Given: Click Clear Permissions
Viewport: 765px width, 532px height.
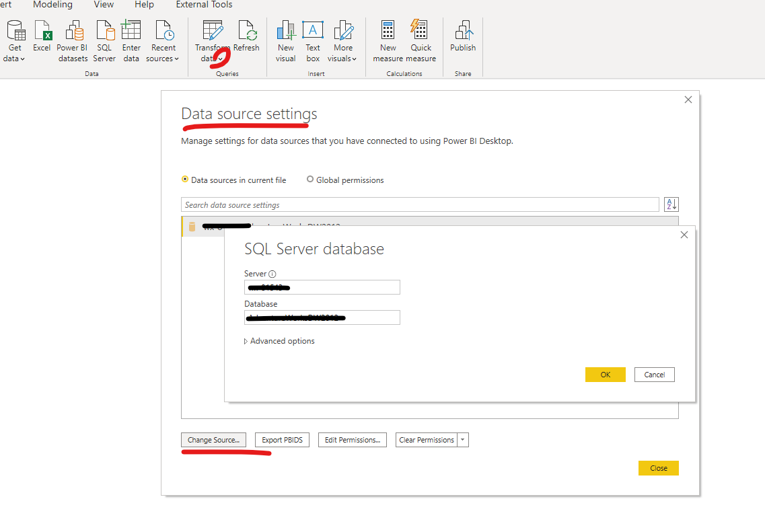Looking at the screenshot, I should tap(427, 440).
